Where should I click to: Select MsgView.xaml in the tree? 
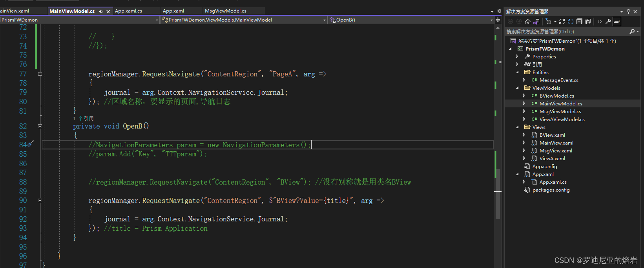556,150
